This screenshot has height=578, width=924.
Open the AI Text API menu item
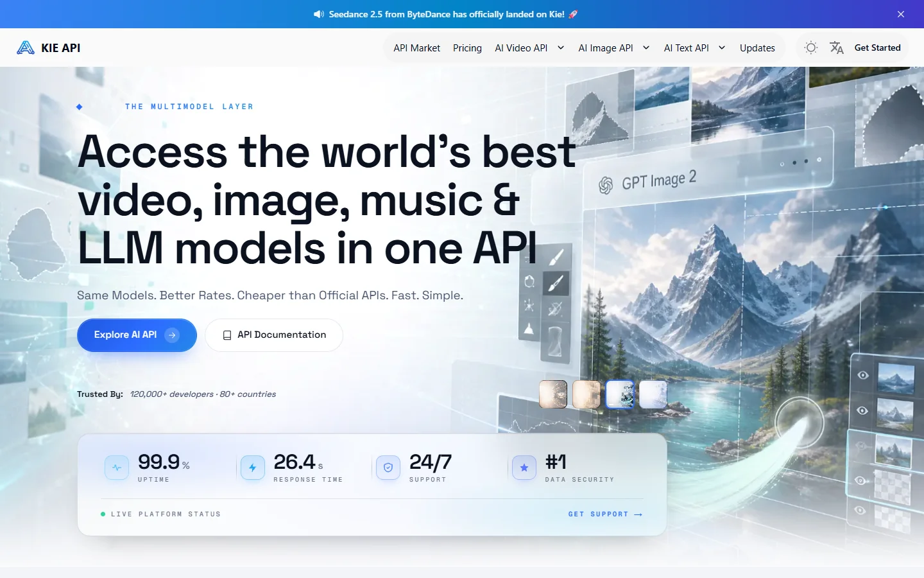(x=687, y=48)
